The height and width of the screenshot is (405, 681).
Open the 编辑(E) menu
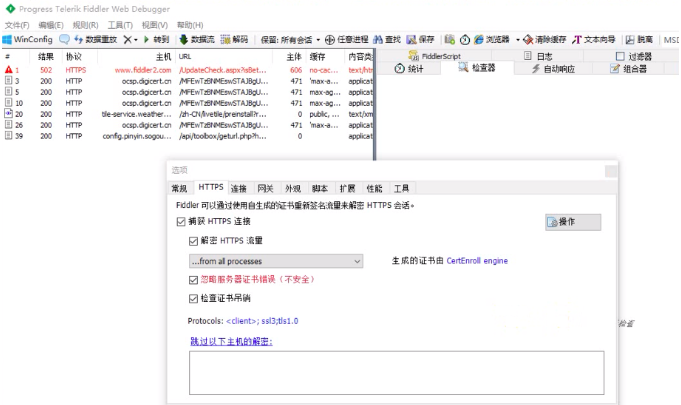51,25
